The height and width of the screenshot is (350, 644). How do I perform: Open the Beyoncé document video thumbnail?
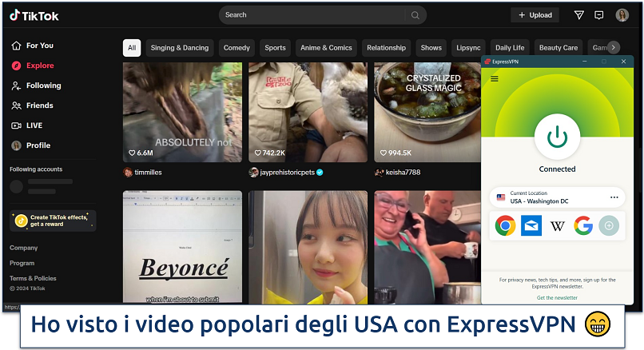click(182, 247)
